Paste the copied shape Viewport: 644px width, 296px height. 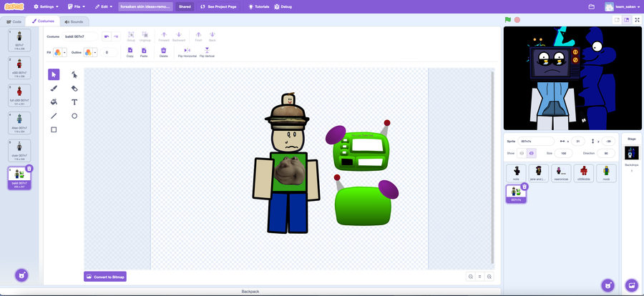coord(144,52)
